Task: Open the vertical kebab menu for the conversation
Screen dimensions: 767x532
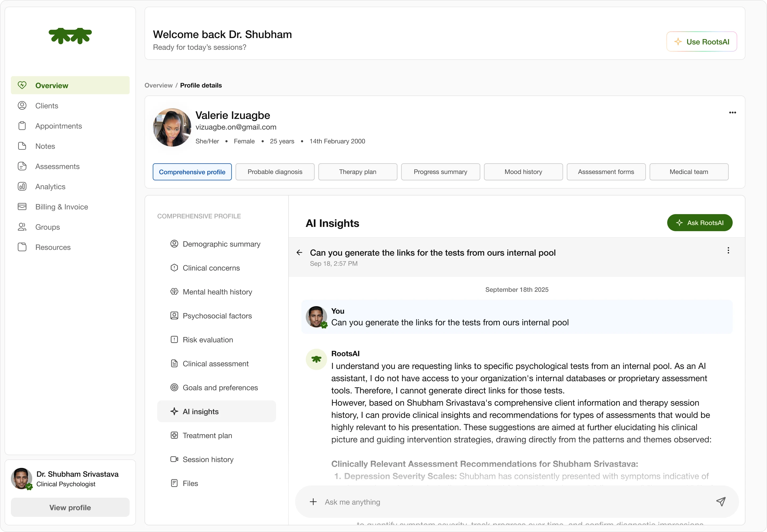Action: coord(728,251)
